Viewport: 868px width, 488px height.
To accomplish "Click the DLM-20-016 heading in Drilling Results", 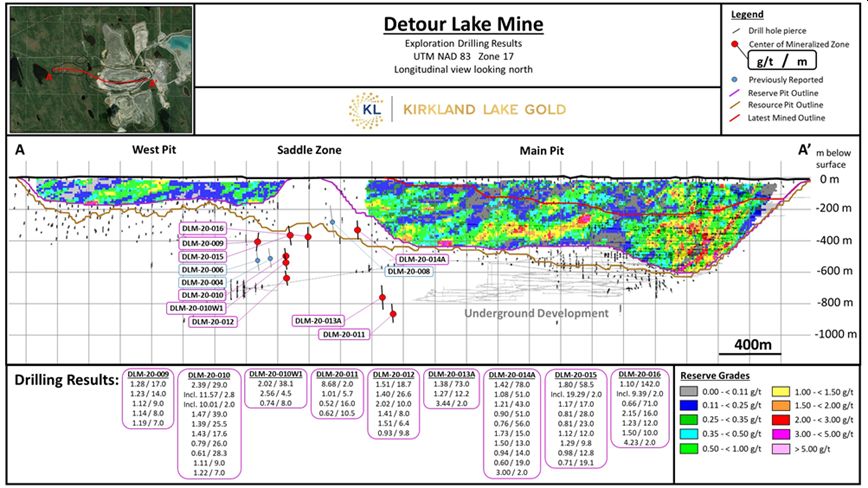I will tap(639, 375).
